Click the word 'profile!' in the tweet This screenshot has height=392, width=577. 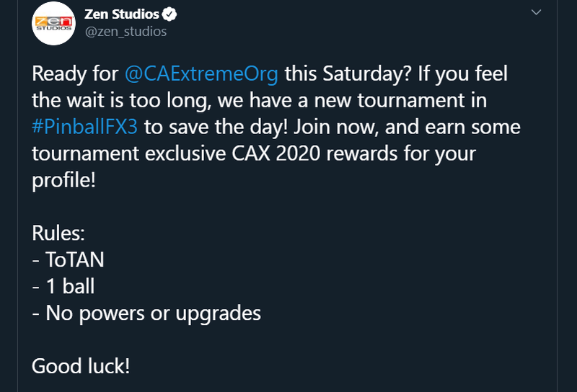coord(63,179)
